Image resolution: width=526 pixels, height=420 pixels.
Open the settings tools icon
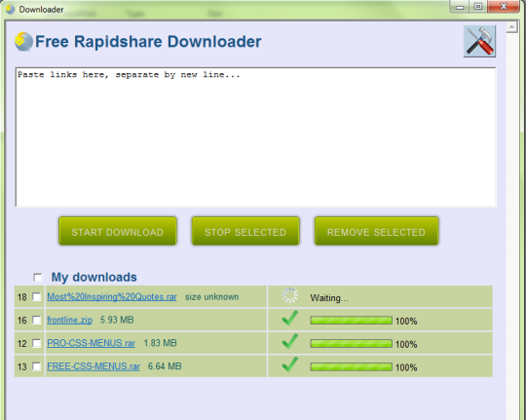479,41
